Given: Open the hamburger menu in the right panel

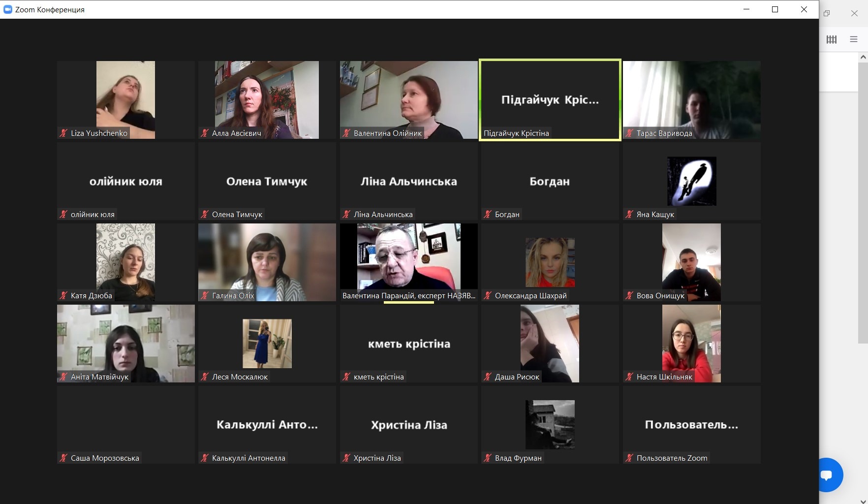Looking at the screenshot, I should coord(854,39).
